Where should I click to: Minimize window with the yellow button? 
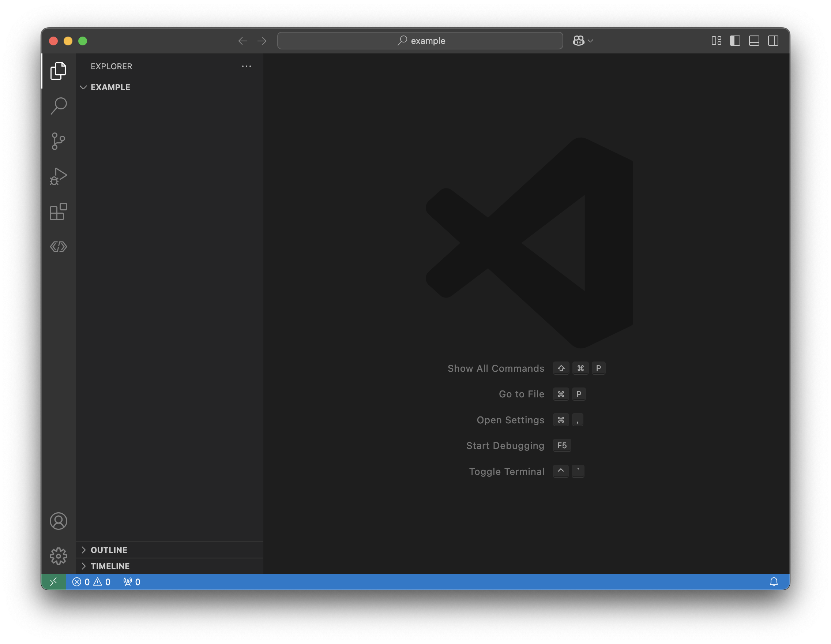(x=68, y=41)
